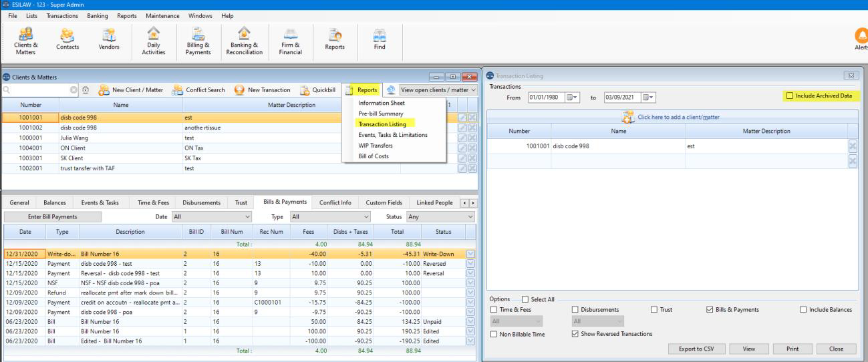Click the From date field
Viewport: 868px width, 362px height.
tap(546, 97)
